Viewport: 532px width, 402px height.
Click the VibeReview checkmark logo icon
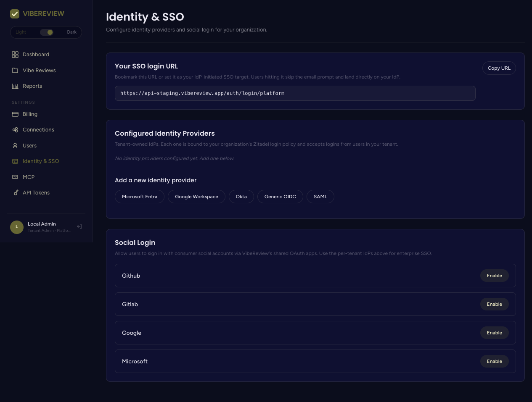[x=15, y=14]
